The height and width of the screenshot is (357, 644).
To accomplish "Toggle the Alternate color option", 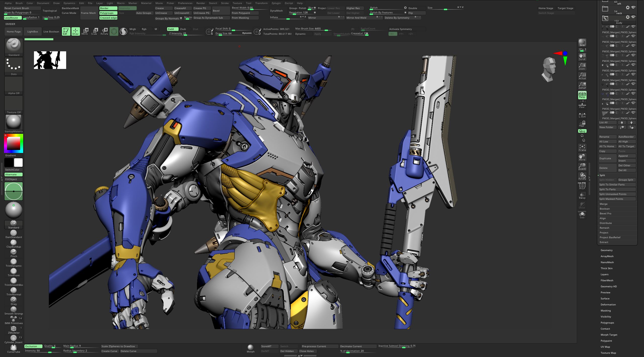I will [x=14, y=174].
